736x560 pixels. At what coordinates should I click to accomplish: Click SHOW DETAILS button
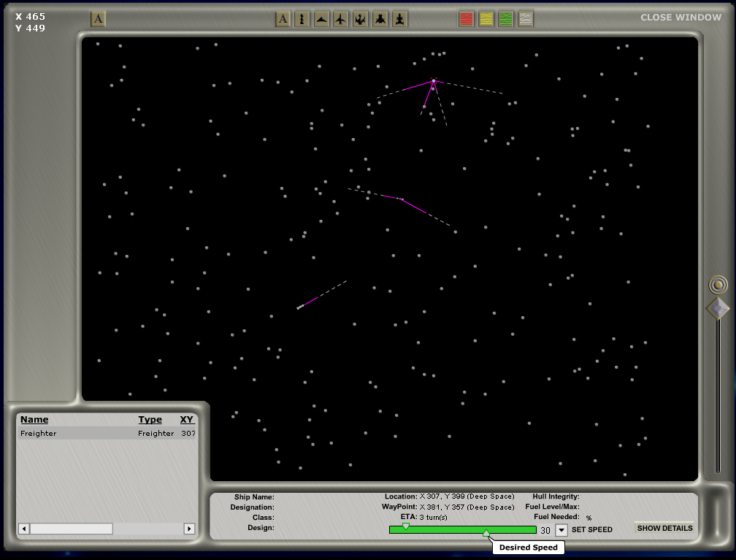point(664,528)
